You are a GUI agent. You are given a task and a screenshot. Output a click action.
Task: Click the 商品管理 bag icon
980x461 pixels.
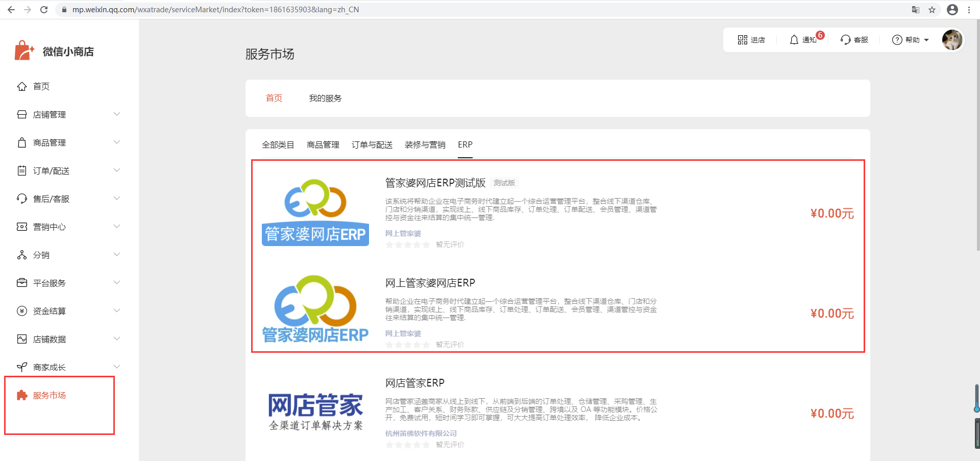point(22,142)
